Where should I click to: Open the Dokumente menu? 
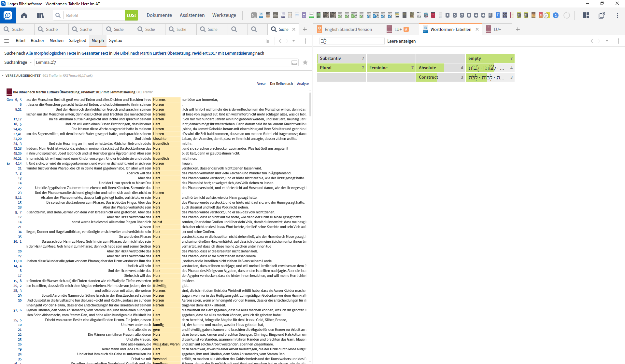coord(159,15)
